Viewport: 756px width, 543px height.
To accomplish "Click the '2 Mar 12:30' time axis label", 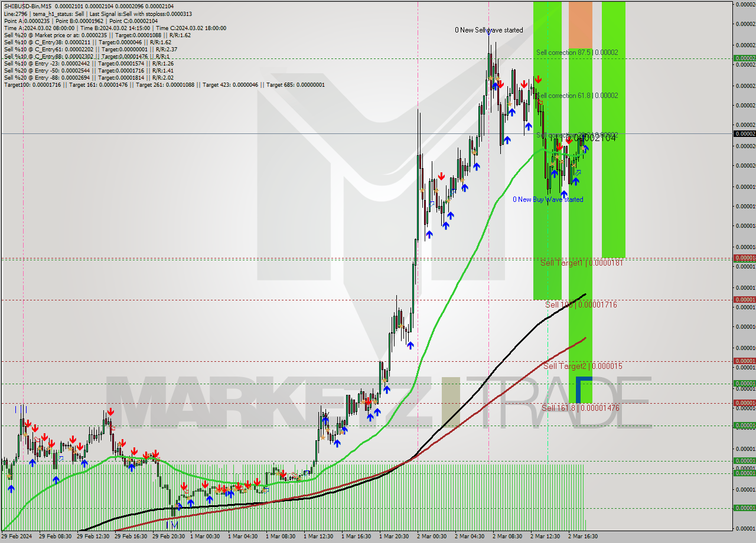I will point(545,537).
